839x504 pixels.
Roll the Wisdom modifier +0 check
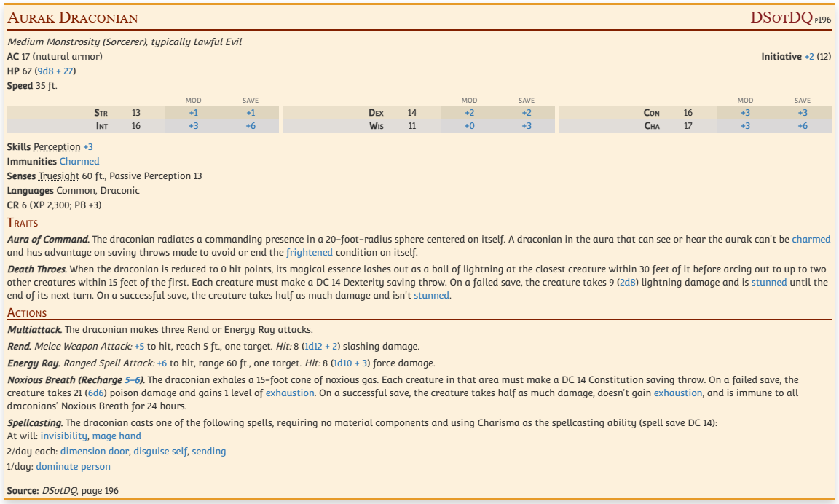(x=469, y=126)
